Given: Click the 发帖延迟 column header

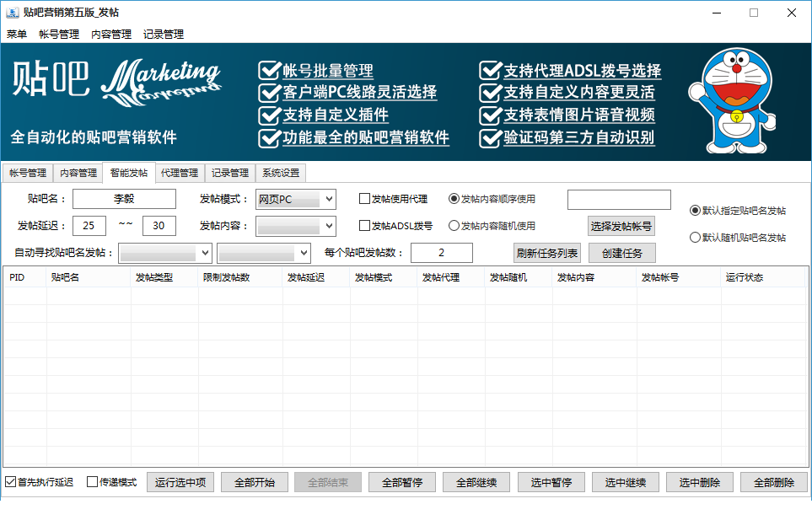Looking at the screenshot, I should pyautogui.click(x=316, y=277).
